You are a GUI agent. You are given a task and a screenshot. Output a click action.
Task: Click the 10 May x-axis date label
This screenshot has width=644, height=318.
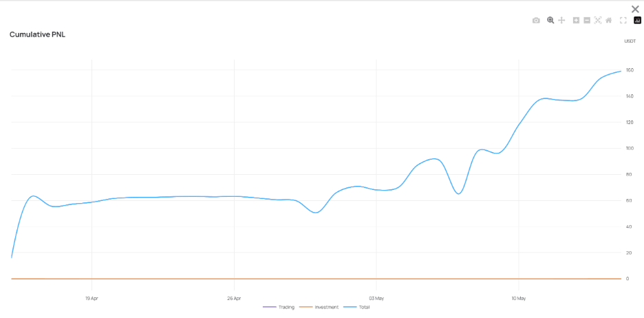click(518, 298)
